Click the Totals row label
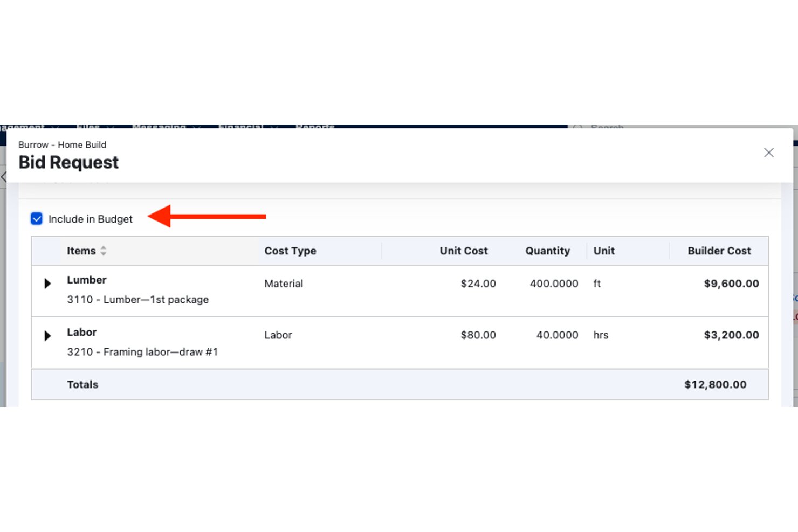This screenshot has width=798, height=532. (x=82, y=384)
